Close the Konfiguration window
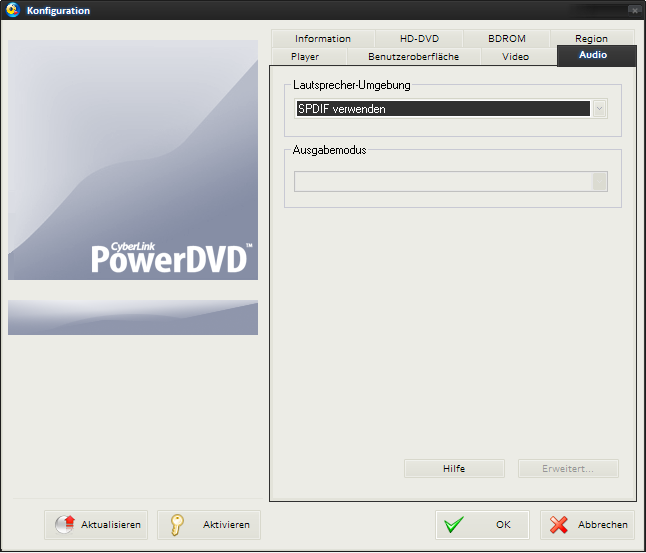 tap(634, 10)
